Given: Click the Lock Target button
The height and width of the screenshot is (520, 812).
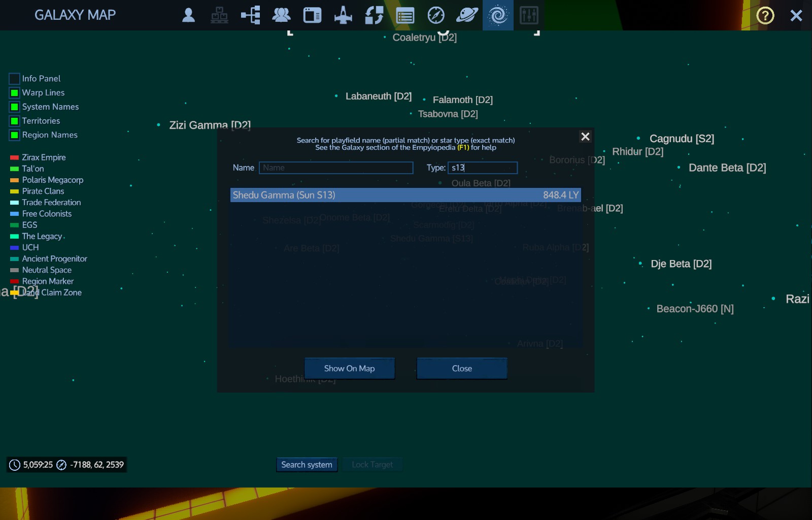Looking at the screenshot, I should coord(373,465).
